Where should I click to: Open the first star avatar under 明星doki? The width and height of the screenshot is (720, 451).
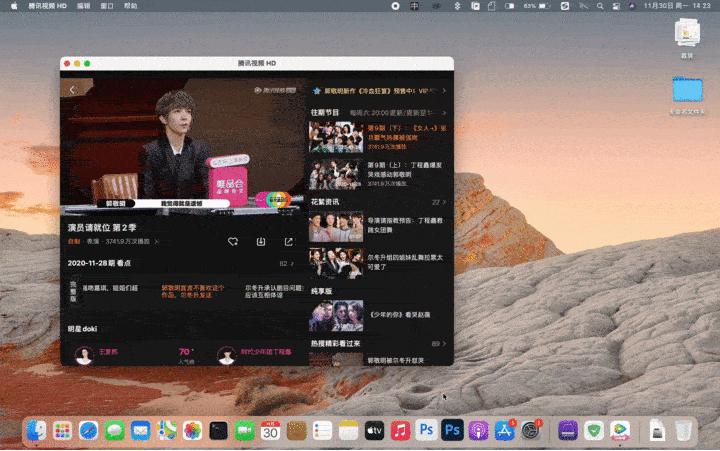[84, 355]
